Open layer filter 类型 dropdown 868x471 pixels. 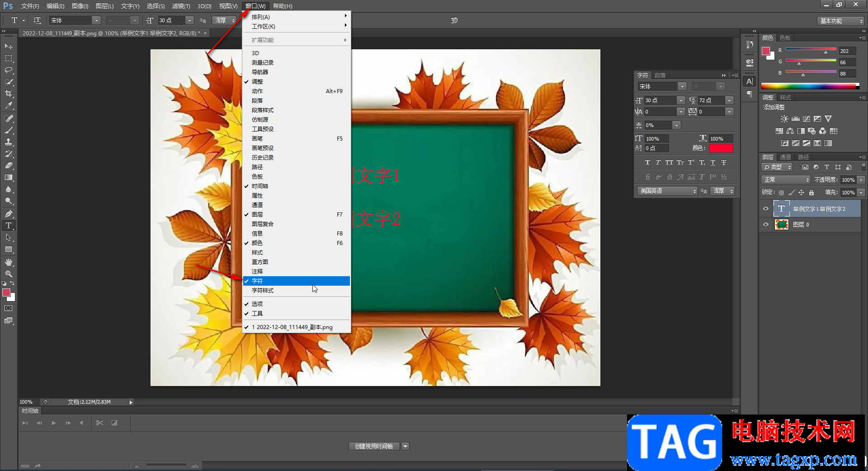[777, 167]
